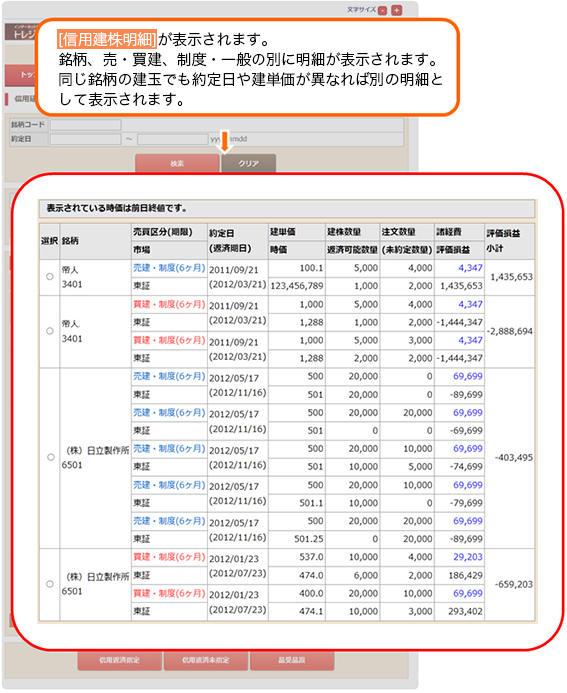567x693 pixels.
Task: Decrease font size with the minus button
Action: pyautogui.click(x=383, y=11)
